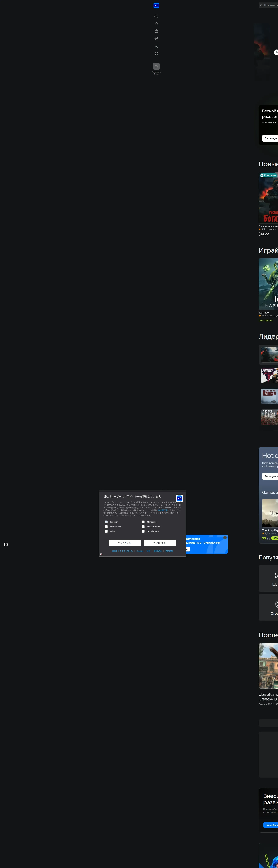Open the gamepad games icon in sidebar
Viewport: 278px width, 868px height.
(x=156, y=16)
